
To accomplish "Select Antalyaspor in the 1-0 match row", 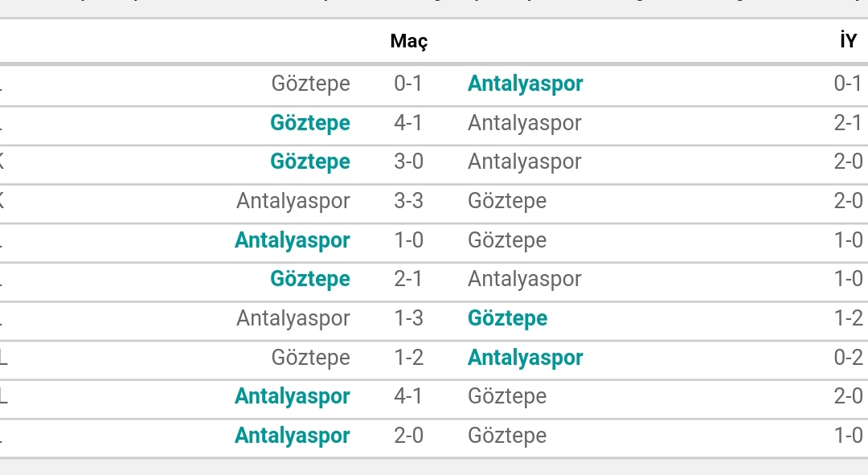I will pyautogui.click(x=293, y=240).
